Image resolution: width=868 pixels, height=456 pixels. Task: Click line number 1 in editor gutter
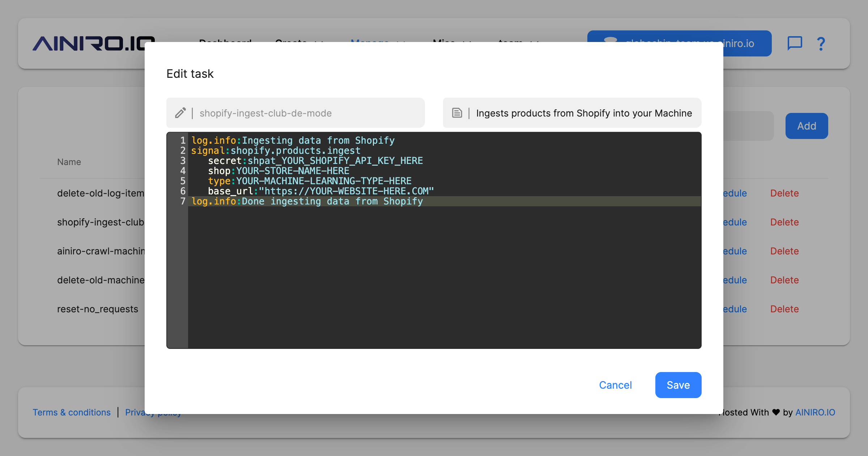[183, 140]
